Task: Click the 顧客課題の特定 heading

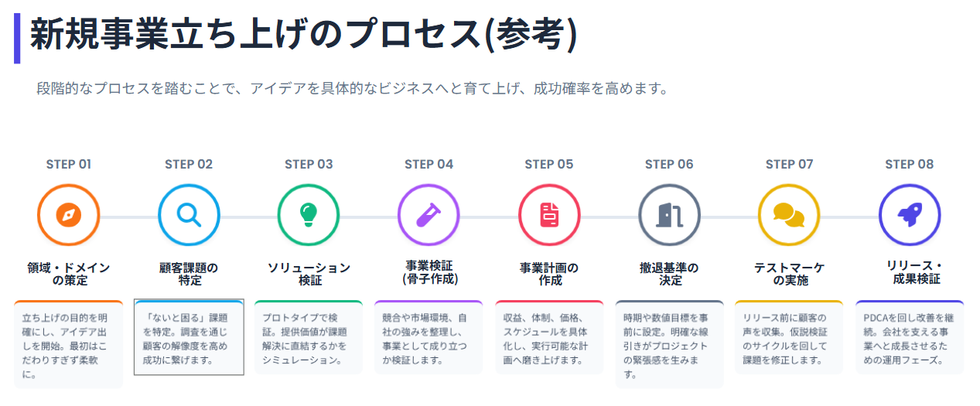Action: click(189, 274)
